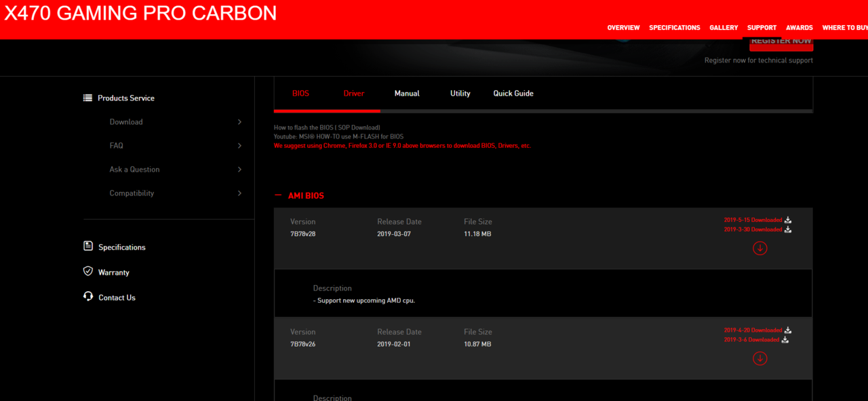Click the Products Service list icon
The width and height of the screenshot is (868, 401).
click(x=87, y=98)
